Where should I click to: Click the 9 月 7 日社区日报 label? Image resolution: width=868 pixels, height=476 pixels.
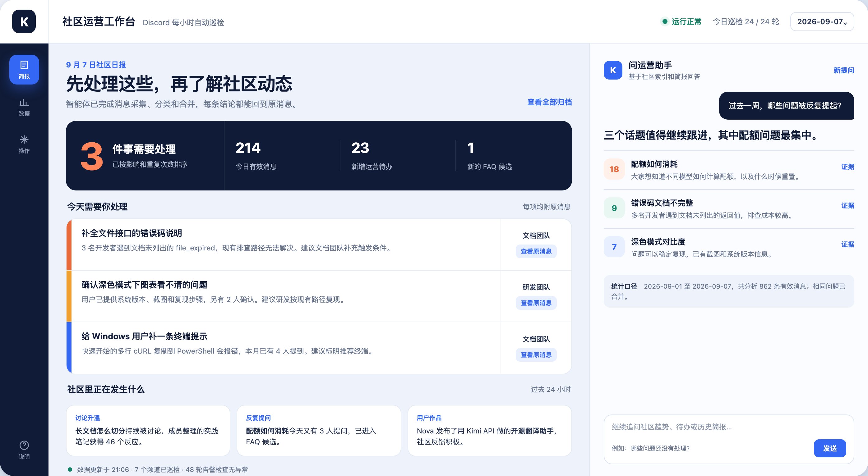pyautogui.click(x=96, y=65)
